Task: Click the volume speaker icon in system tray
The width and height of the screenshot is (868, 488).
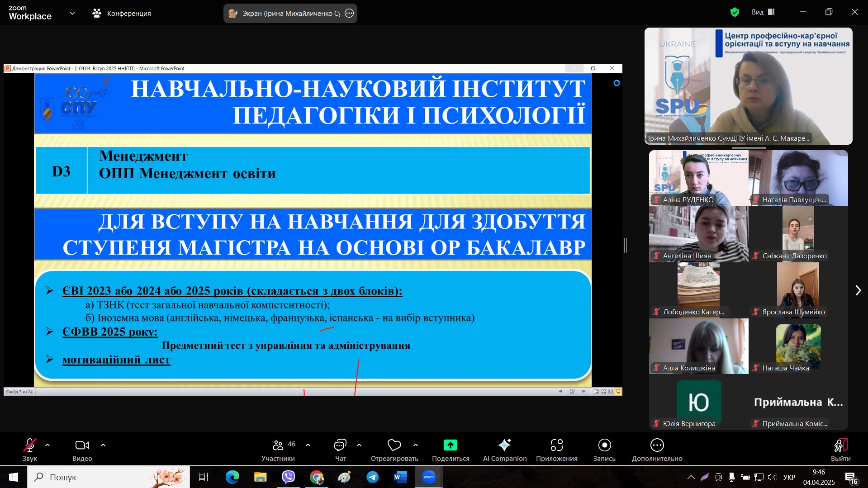Action: coord(772,477)
